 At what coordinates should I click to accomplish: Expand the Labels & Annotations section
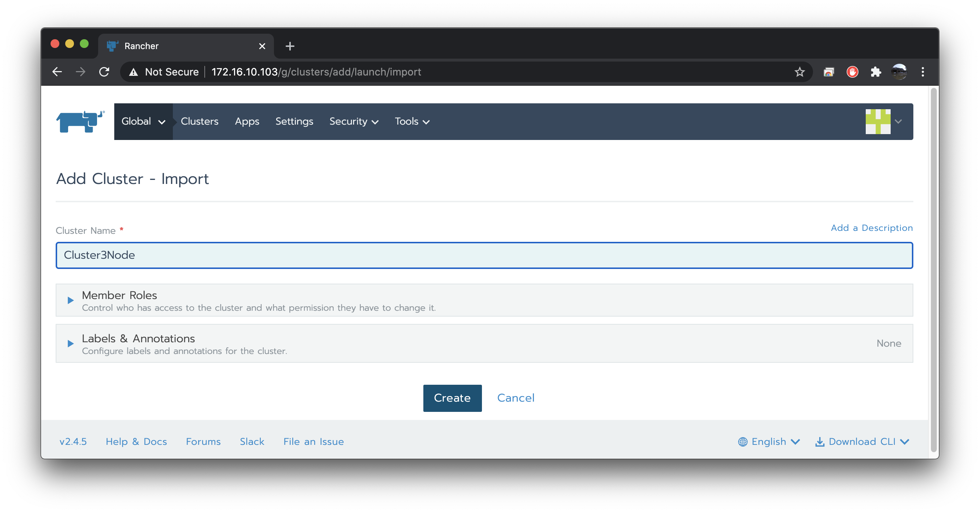click(x=70, y=344)
